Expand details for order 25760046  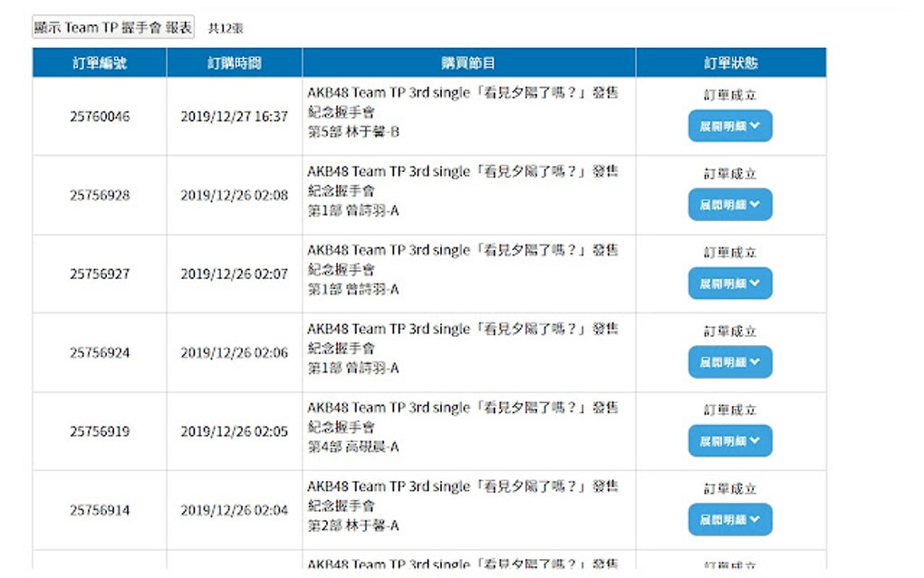(x=730, y=126)
